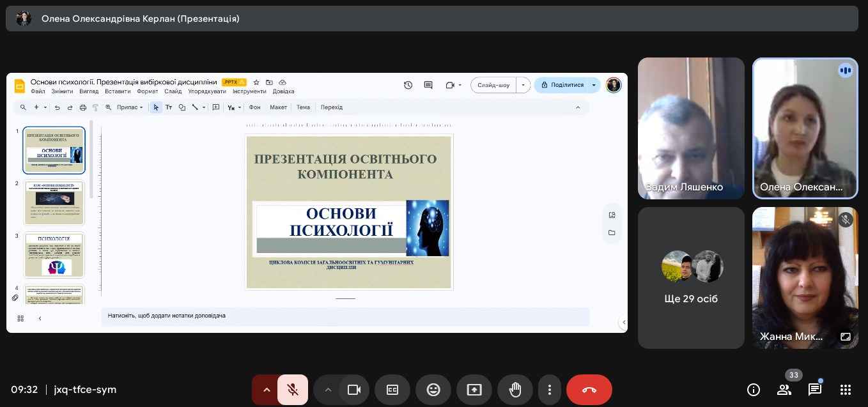Open the Формат menu in Slides
This screenshot has width=868, height=407.
[147, 91]
